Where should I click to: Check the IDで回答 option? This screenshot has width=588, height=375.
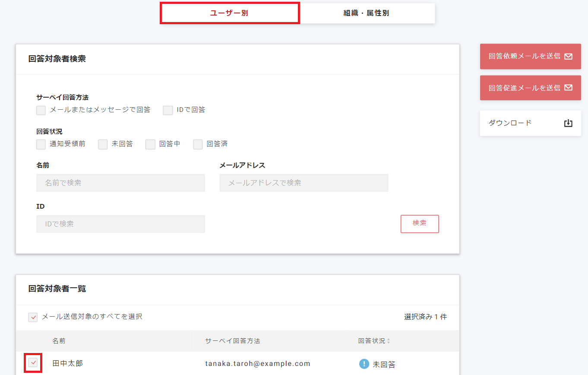point(168,110)
